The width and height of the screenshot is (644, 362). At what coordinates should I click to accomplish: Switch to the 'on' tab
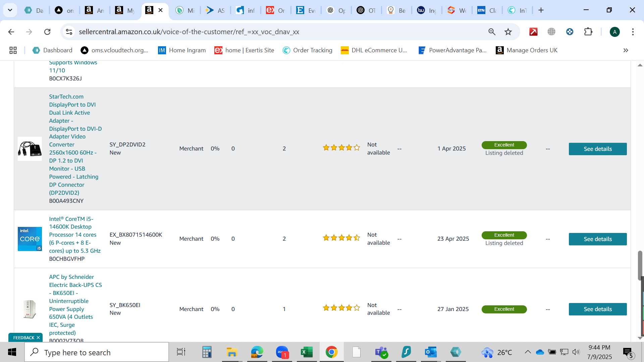click(64, 10)
